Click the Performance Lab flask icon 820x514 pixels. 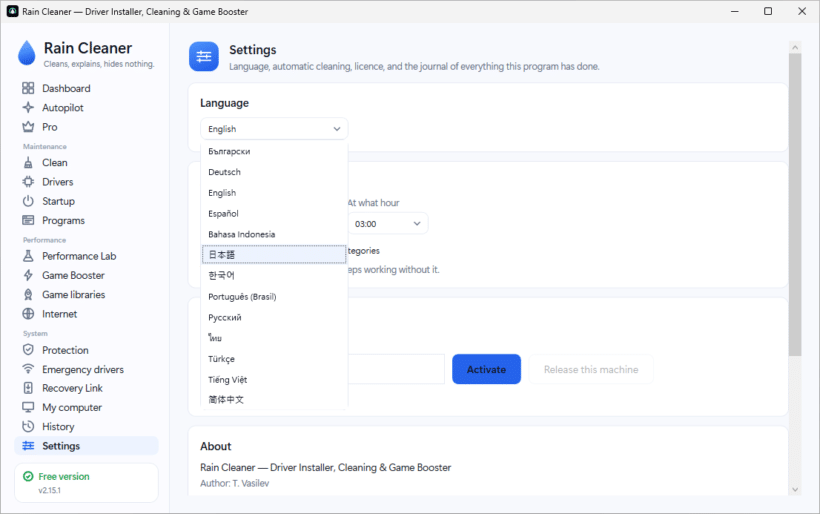click(x=28, y=256)
